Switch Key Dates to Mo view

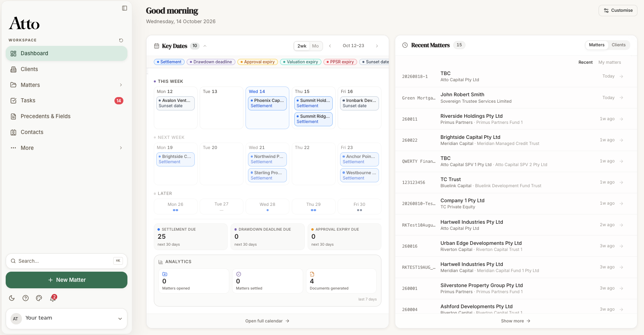(315, 46)
